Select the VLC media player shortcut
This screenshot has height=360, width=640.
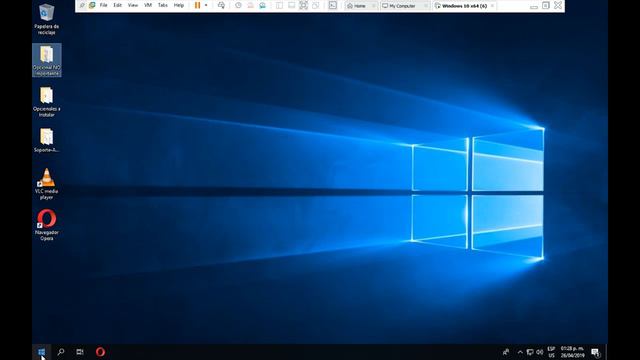(47, 184)
